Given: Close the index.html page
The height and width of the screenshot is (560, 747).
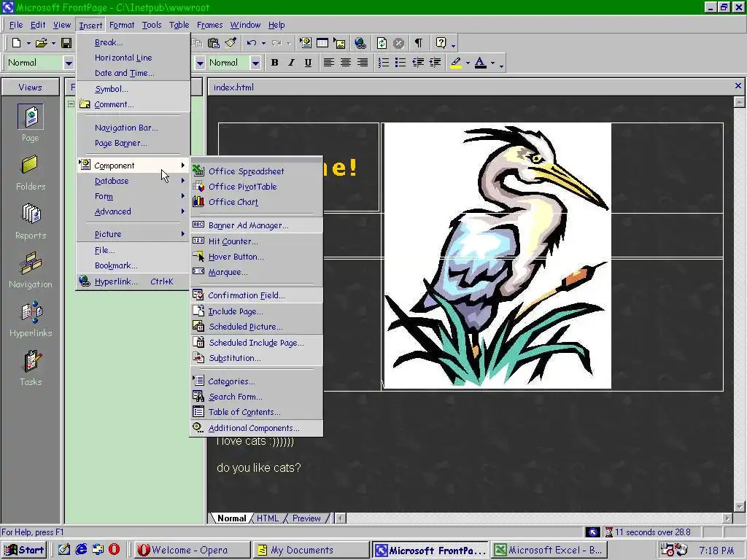Looking at the screenshot, I should click(x=738, y=86).
